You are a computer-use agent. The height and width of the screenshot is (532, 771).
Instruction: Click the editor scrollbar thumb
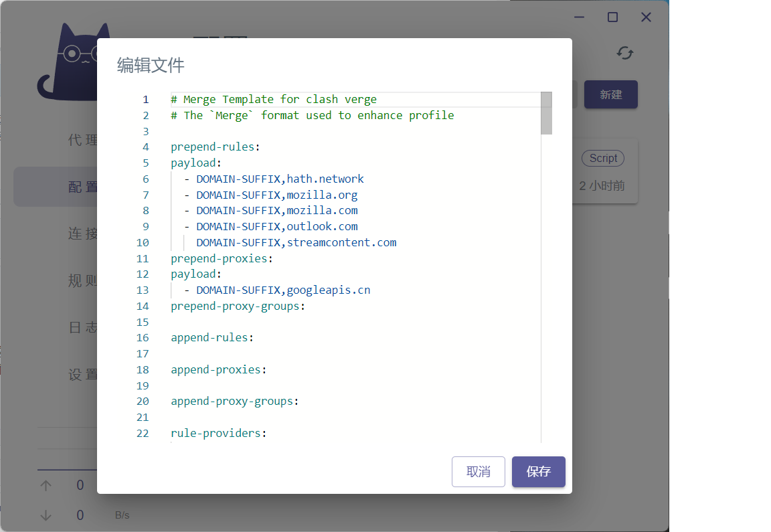[x=547, y=114]
